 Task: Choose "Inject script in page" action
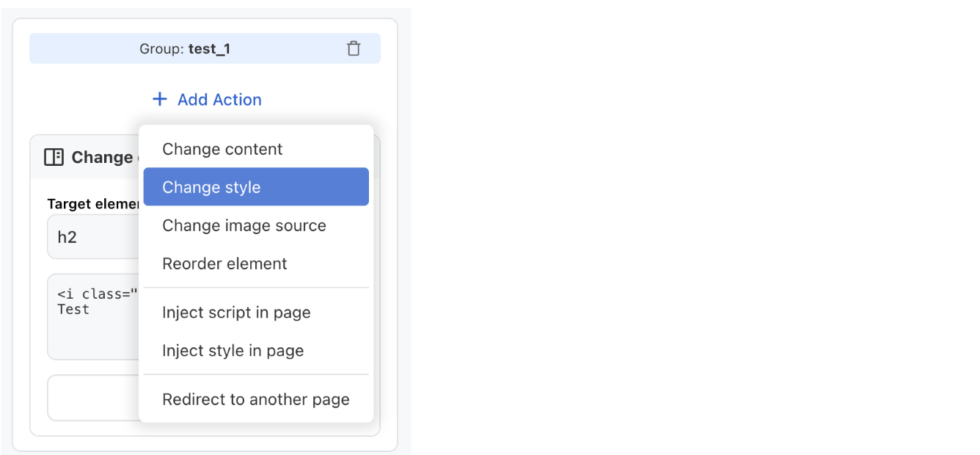coord(236,312)
